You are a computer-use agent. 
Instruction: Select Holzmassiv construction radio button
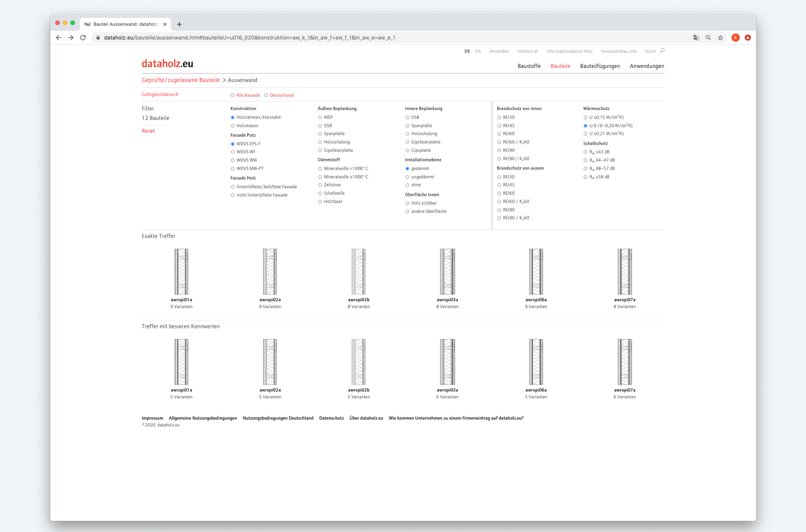(x=233, y=126)
